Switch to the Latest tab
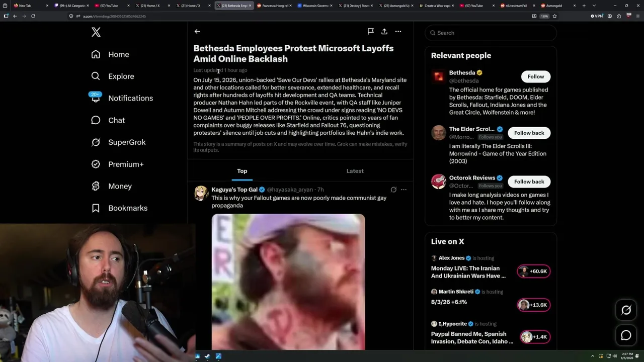Viewport: 644px width, 362px height. [x=355, y=171]
